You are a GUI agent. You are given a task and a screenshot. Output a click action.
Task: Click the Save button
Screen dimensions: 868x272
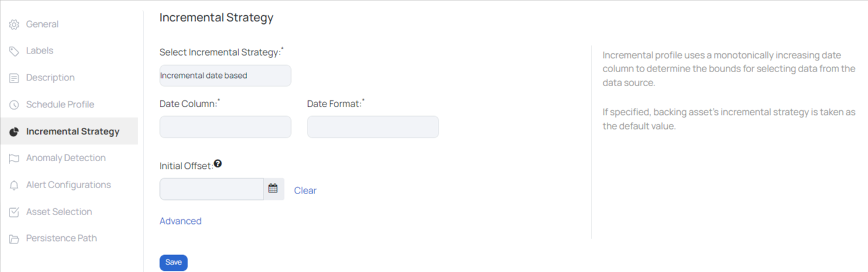pyautogui.click(x=173, y=263)
